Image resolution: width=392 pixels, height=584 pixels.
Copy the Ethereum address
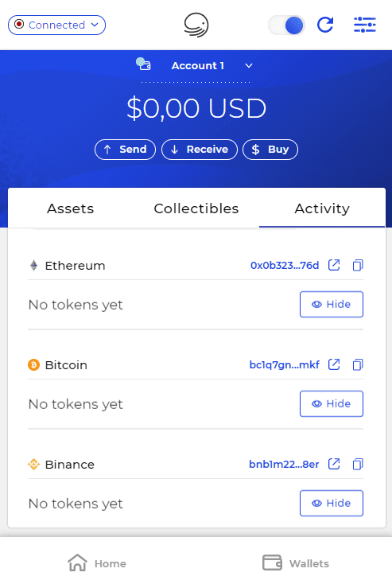358,265
